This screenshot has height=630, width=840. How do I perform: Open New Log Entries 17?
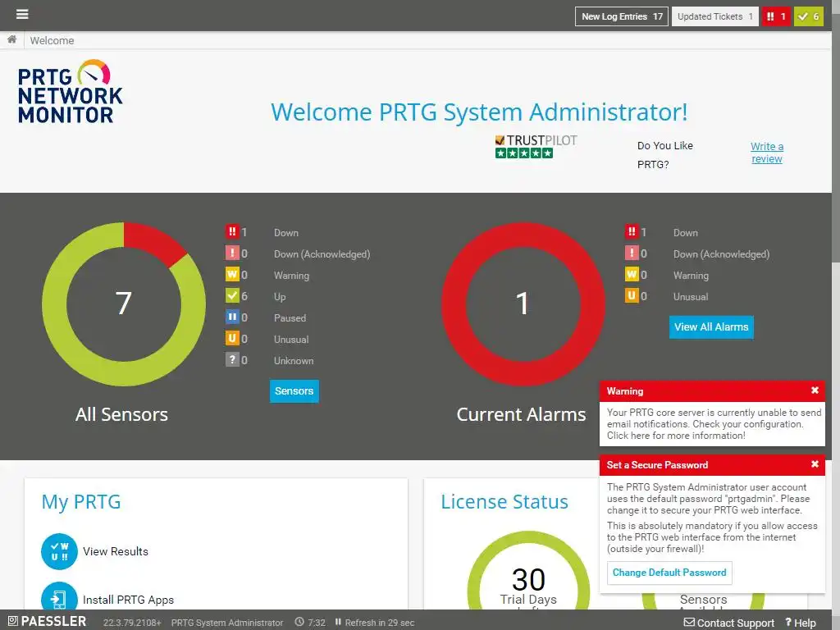[622, 16]
